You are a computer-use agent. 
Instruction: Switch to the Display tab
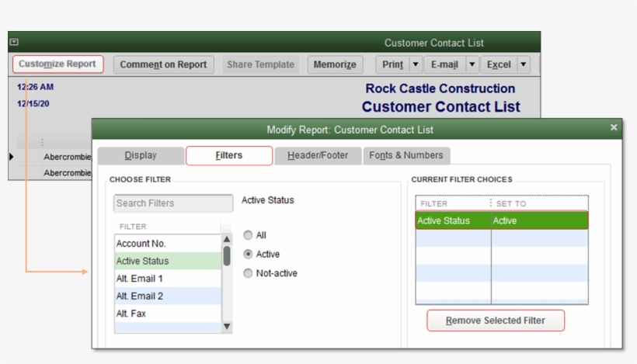click(x=141, y=155)
